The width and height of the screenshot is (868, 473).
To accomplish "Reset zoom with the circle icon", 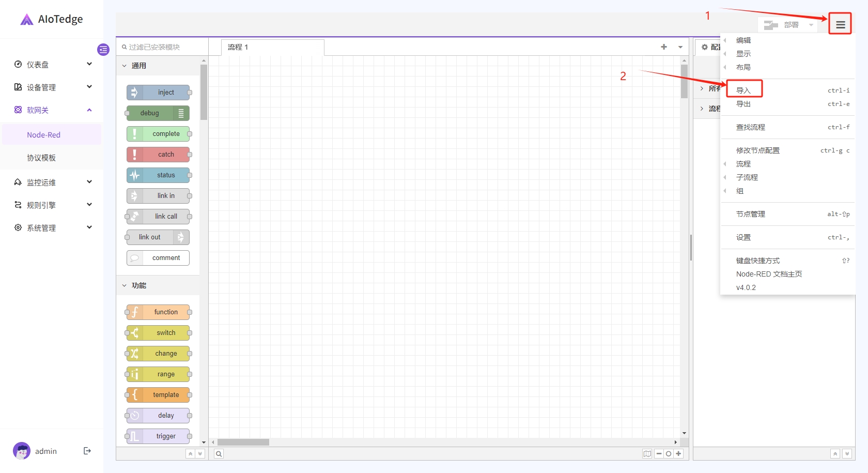I will [669, 453].
